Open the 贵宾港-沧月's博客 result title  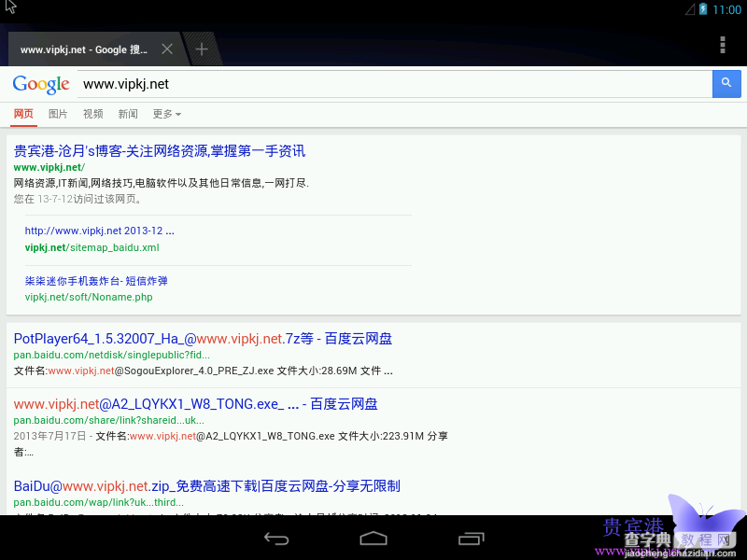[x=160, y=151]
